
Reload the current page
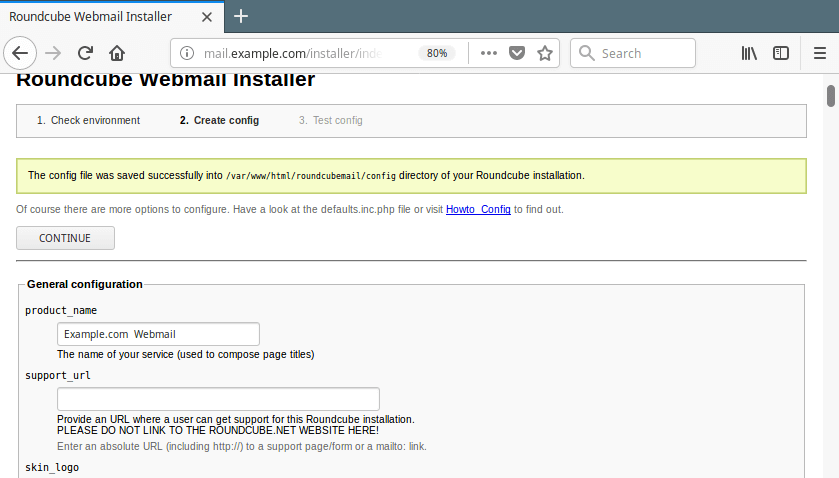point(86,53)
